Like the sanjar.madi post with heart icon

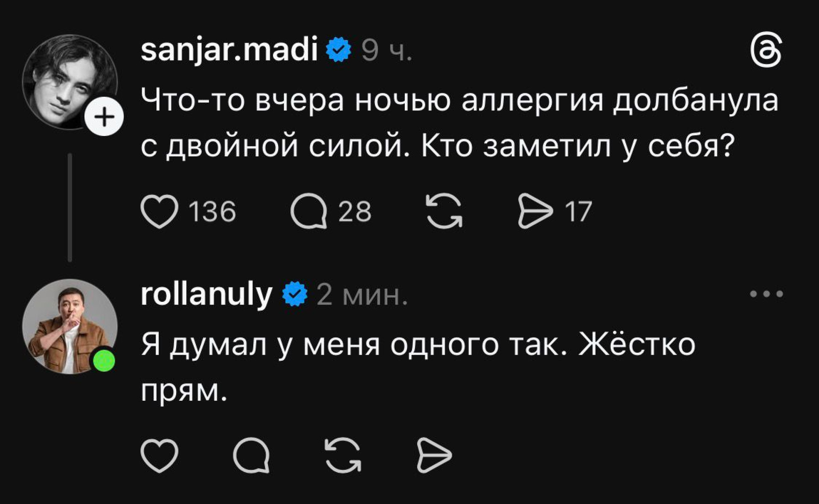coord(159,211)
